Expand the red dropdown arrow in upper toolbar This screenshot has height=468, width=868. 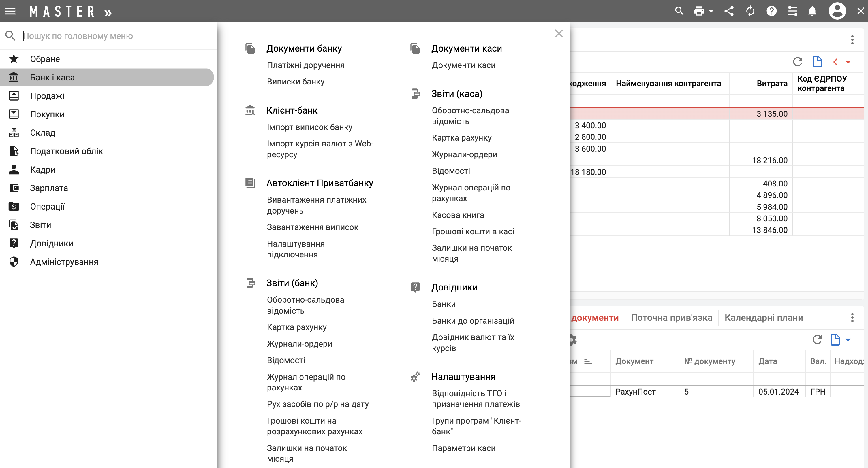[848, 62]
